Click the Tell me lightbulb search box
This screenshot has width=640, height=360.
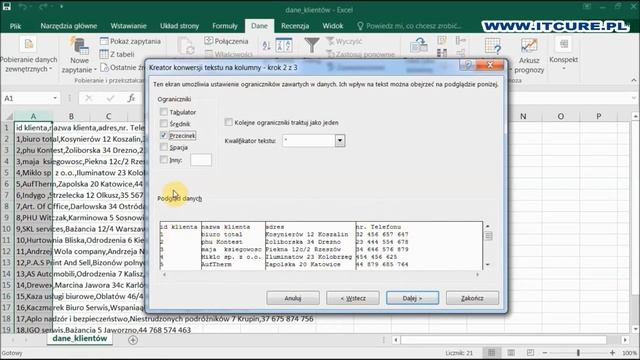pos(409,26)
